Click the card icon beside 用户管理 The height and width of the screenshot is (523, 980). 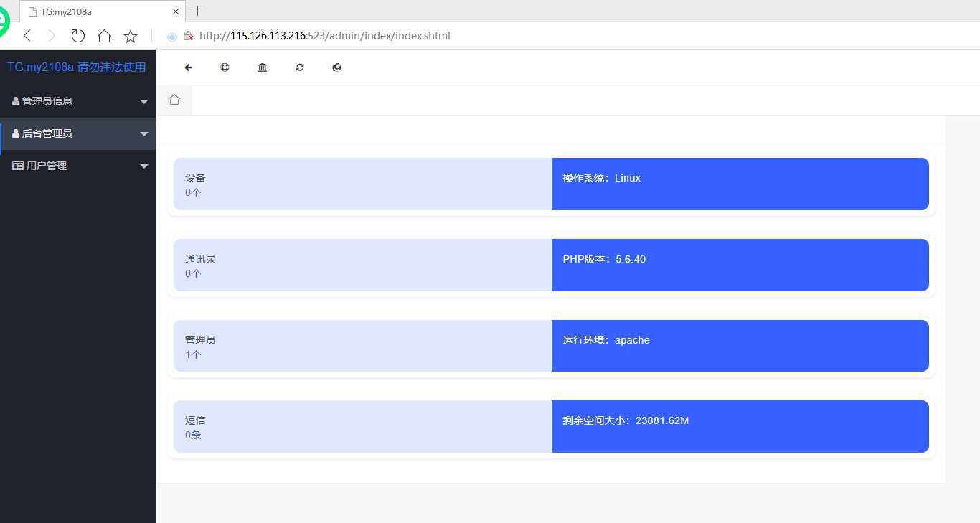17,165
